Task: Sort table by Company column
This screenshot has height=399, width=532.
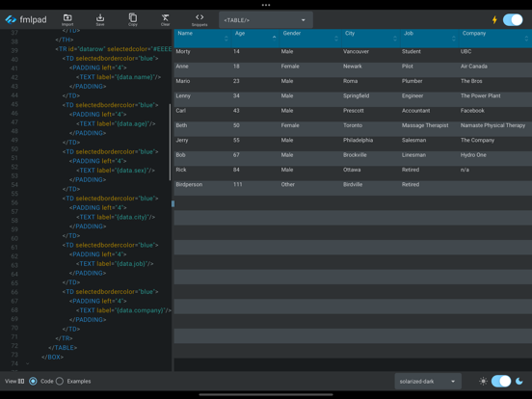Action: 526,39
